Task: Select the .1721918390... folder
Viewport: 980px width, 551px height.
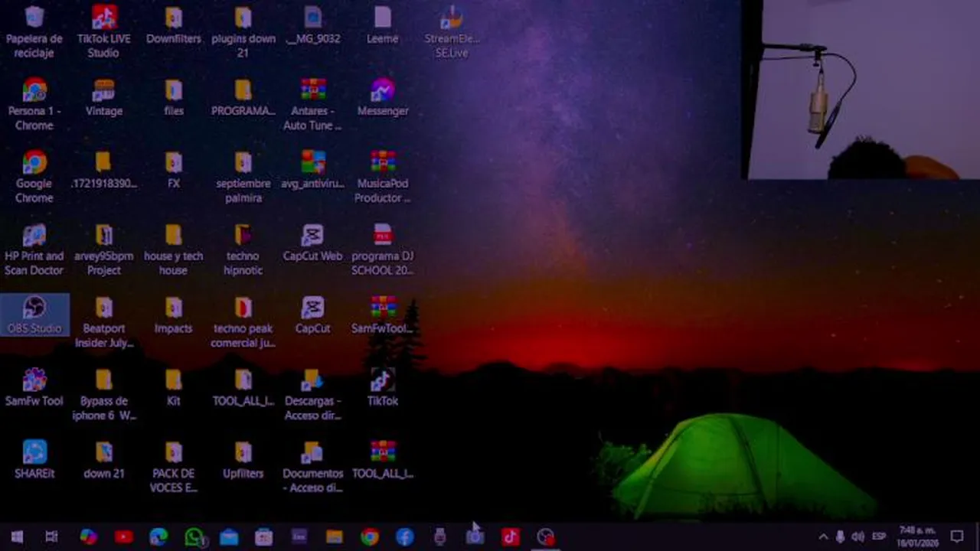Action: (x=104, y=171)
